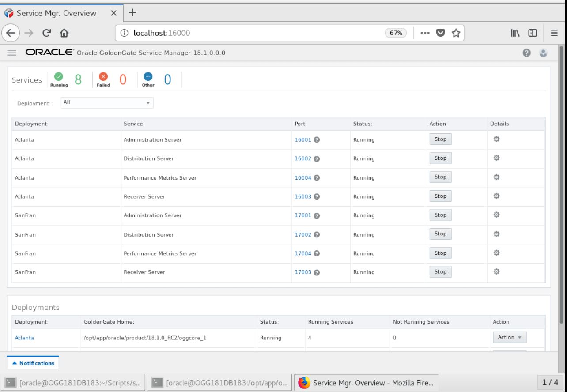Open port 16001 link
The height and width of the screenshot is (392, 567).
pyautogui.click(x=303, y=140)
